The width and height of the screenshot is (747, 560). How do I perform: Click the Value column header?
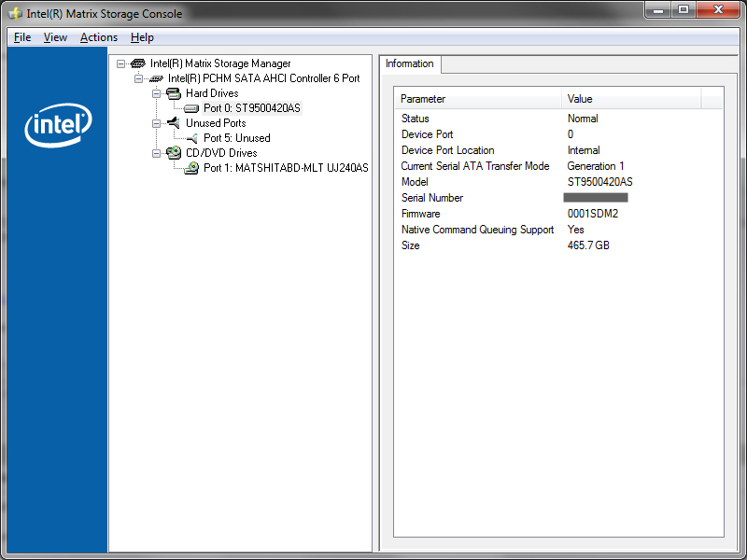(631, 99)
